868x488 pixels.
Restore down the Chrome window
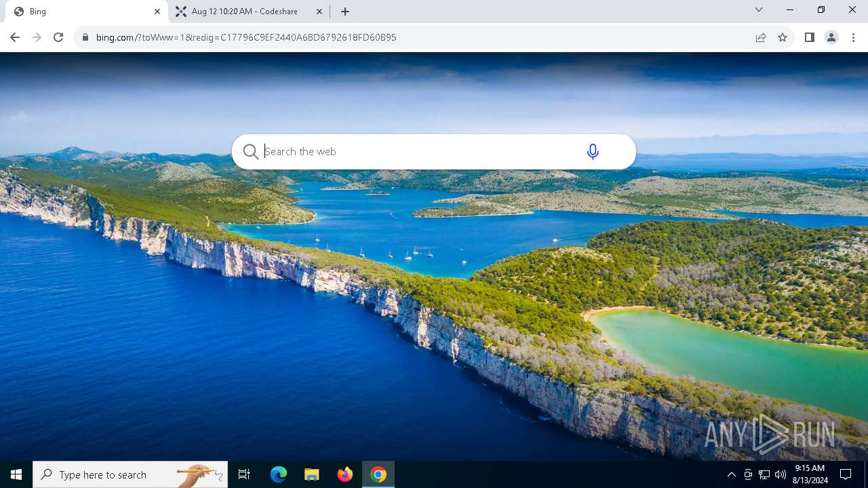click(x=821, y=10)
